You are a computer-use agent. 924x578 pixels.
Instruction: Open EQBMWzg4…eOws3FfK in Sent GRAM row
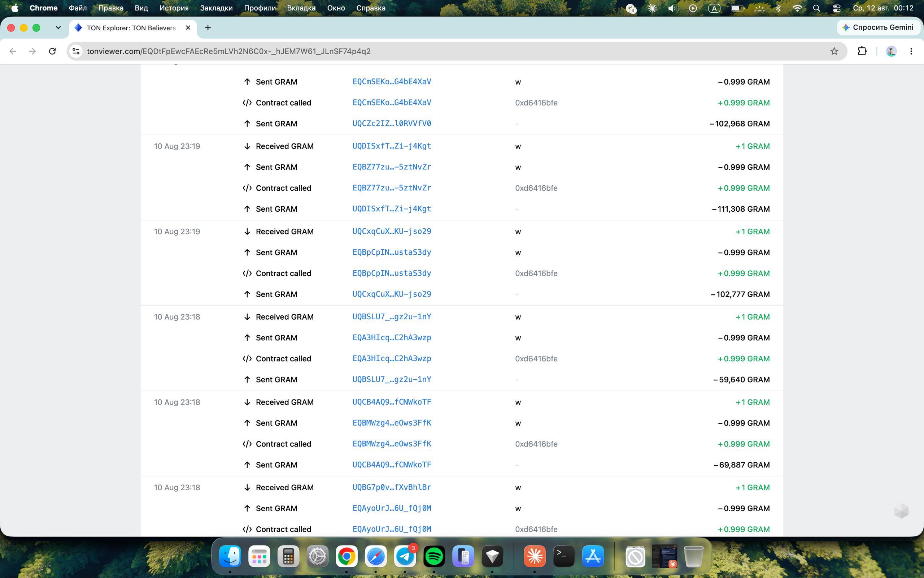(392, 423)
